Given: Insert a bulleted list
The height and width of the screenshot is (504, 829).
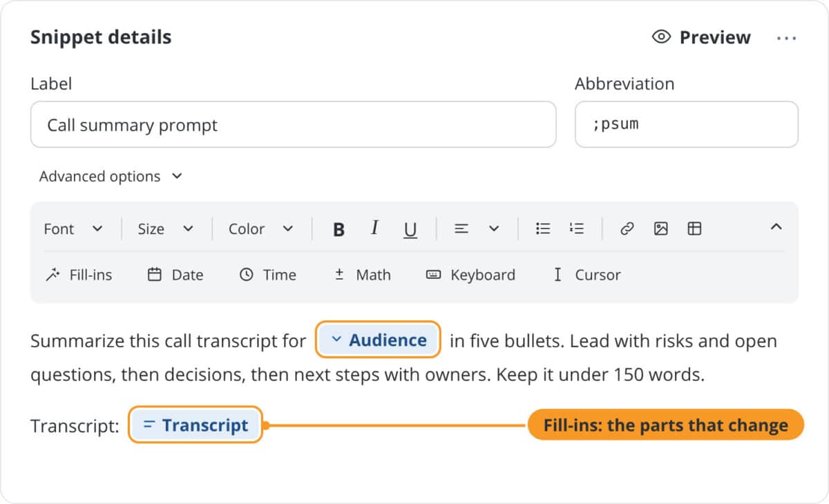Looking at the screenshot, I should point(543,229).
